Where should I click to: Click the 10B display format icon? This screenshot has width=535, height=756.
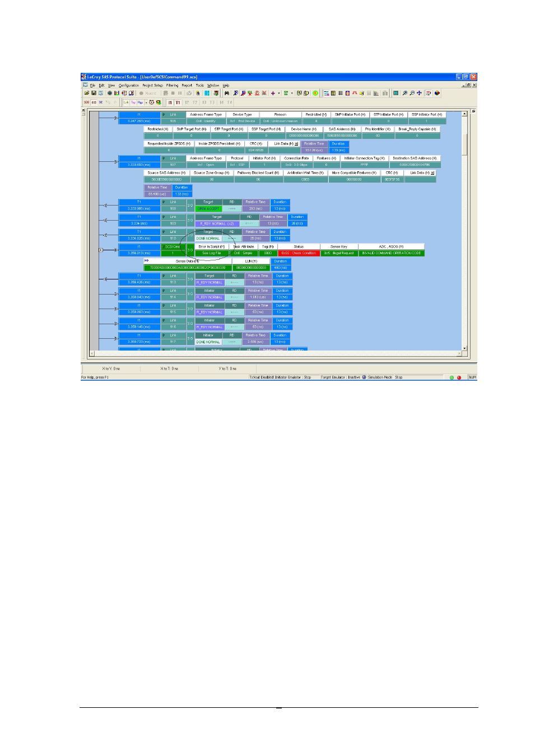click(x=86, y=102)
